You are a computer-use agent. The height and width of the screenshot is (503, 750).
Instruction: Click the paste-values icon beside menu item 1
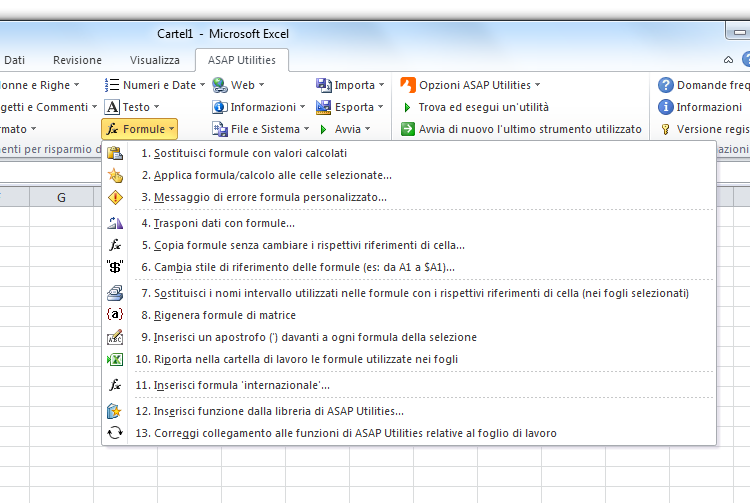point(115,153)
